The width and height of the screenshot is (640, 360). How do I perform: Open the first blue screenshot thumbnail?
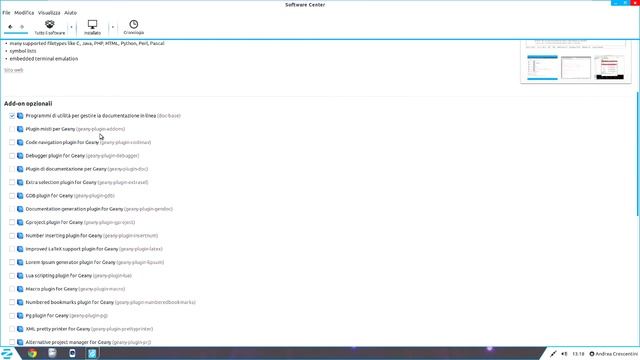click(x=542, y=68)
